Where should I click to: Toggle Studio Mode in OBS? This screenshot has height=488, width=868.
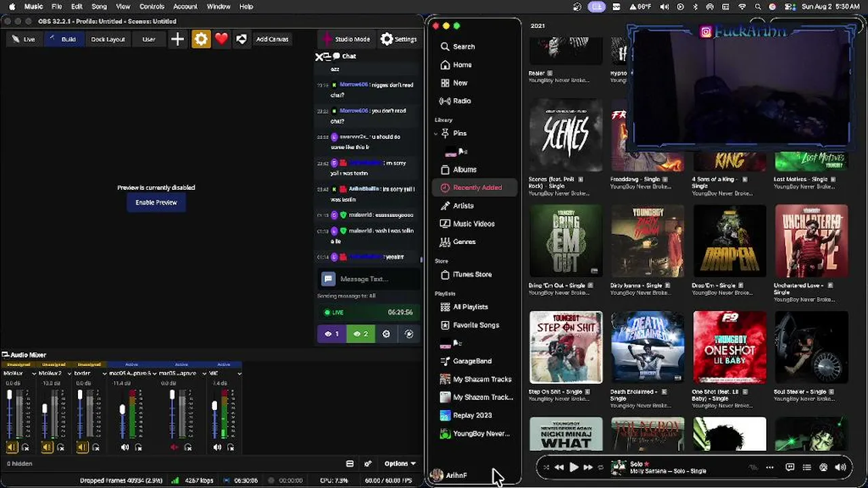346,39
